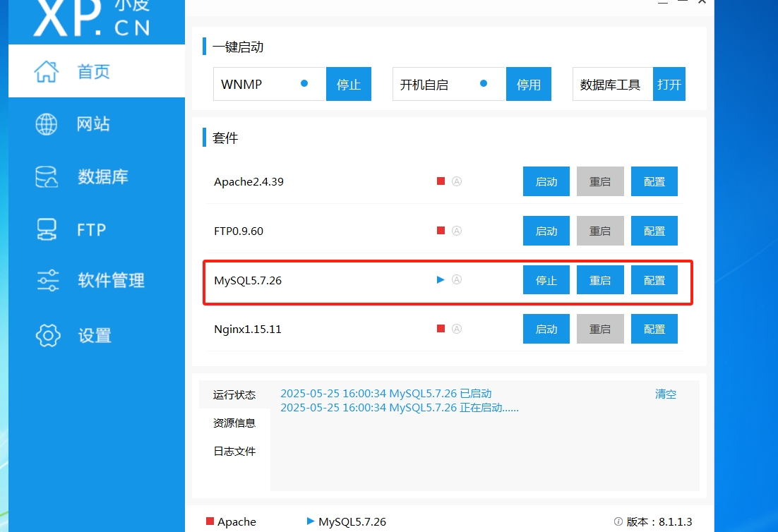This screenshot has width=778, height=532.
Task: Open the 数据库工具 with 打开 button
Action: click(669, 84)
